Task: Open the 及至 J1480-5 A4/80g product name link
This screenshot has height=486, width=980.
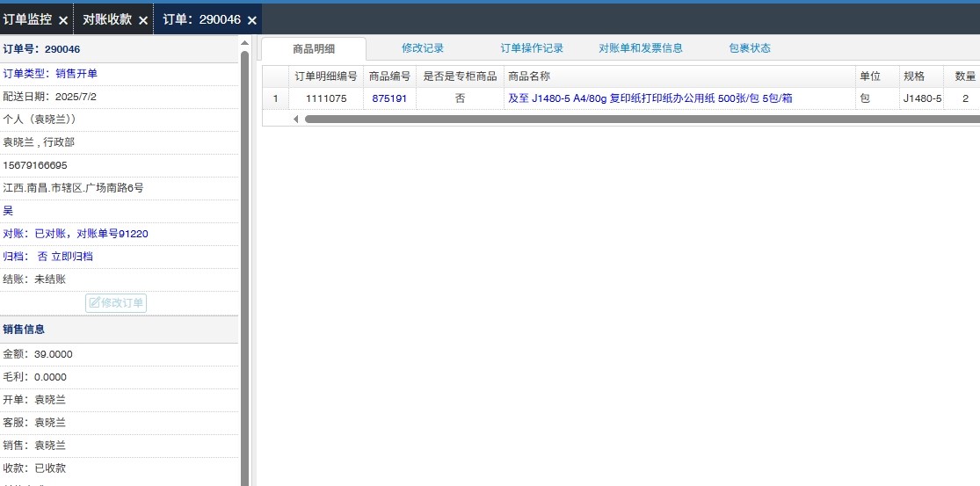Action: tap(650, 98)
